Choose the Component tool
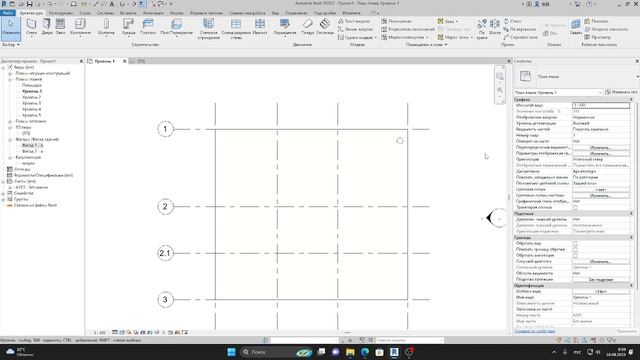640x360 pixels. pyautogui.click(x=80, y=27)
